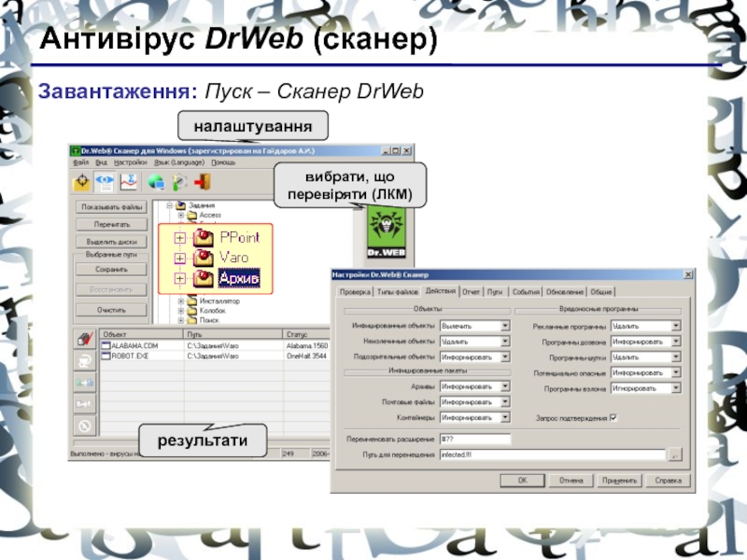Expand the Access folder node
The image size is (747, 560).
[x=181, y=216]
